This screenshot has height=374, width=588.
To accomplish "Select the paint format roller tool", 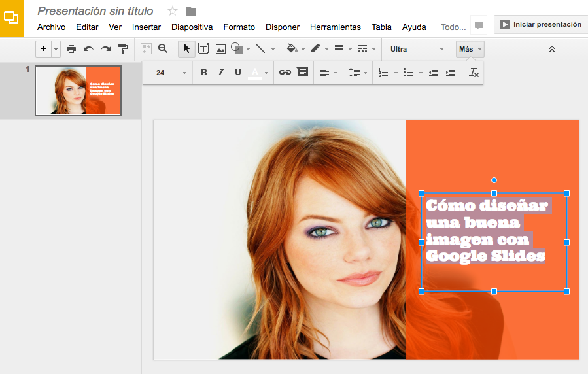I will [x=123, y=49].
